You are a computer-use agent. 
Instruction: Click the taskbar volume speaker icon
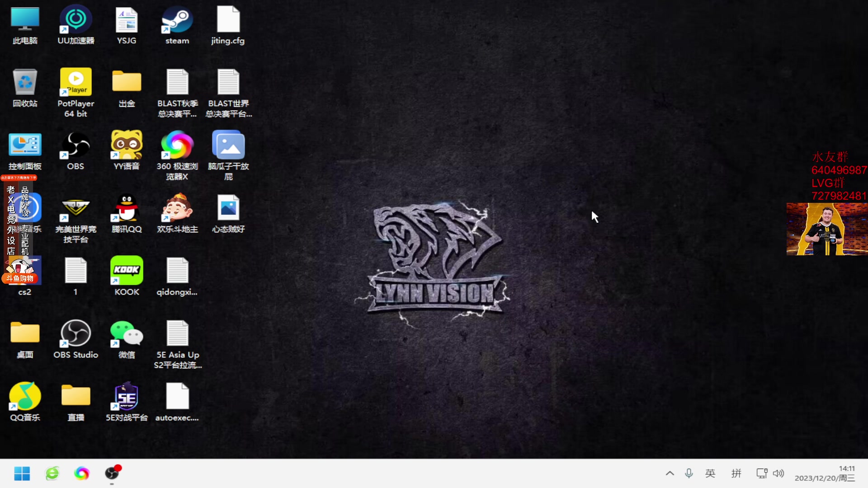coord(778,474)
